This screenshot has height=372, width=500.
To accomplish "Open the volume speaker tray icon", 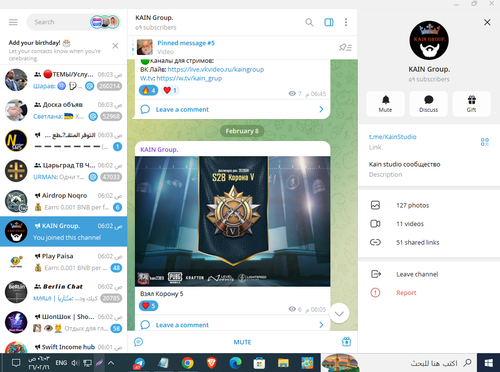I will (75, 363).
